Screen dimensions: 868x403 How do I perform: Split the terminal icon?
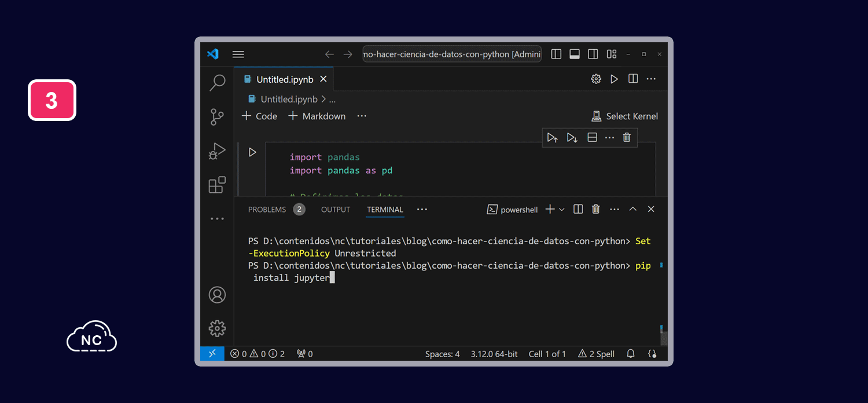(578, 210)
